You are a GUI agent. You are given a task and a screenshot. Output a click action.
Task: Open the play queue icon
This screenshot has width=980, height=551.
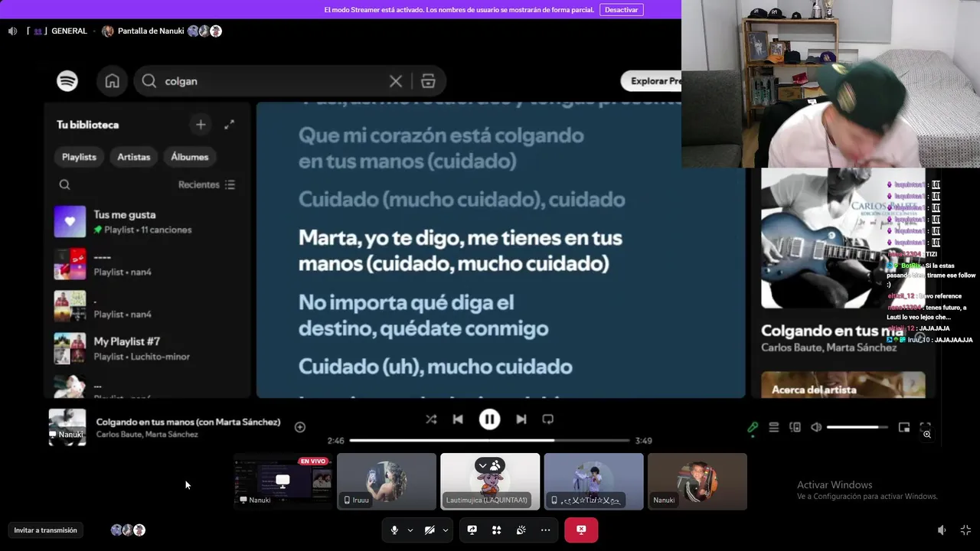774,428
